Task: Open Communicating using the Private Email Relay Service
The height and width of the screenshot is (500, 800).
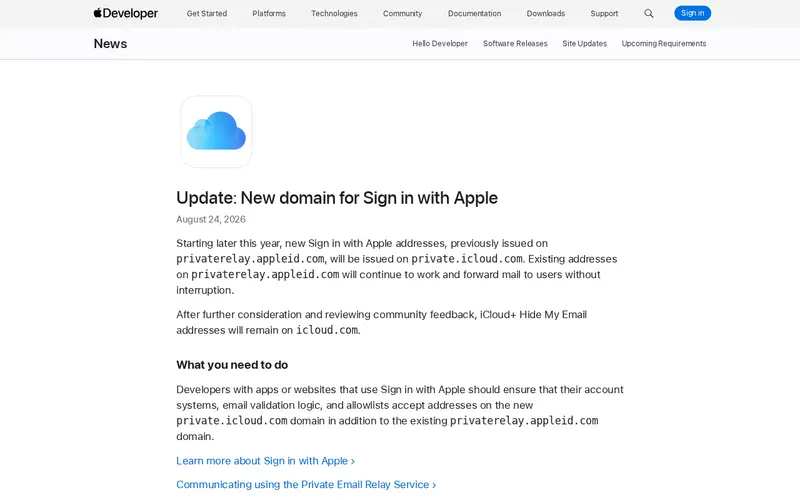Action: [306, 484]
